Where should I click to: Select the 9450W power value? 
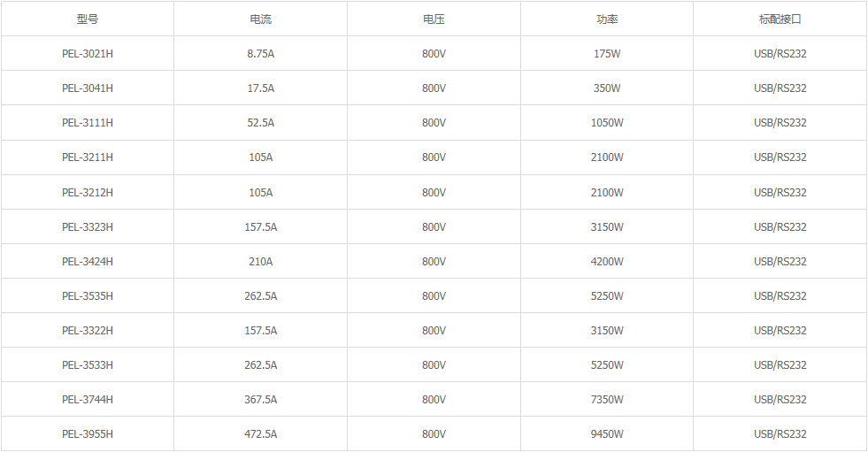click(607, 433)
